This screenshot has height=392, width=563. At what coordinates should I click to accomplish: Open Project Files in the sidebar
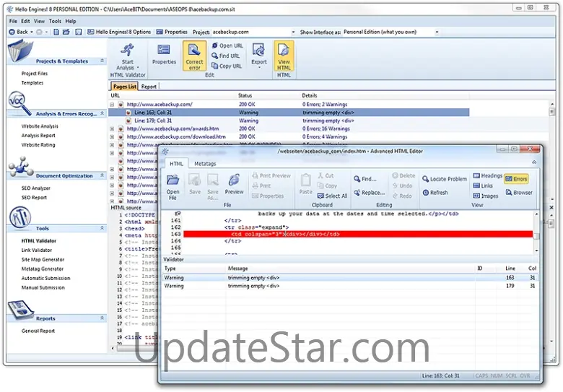coord(35,73)
